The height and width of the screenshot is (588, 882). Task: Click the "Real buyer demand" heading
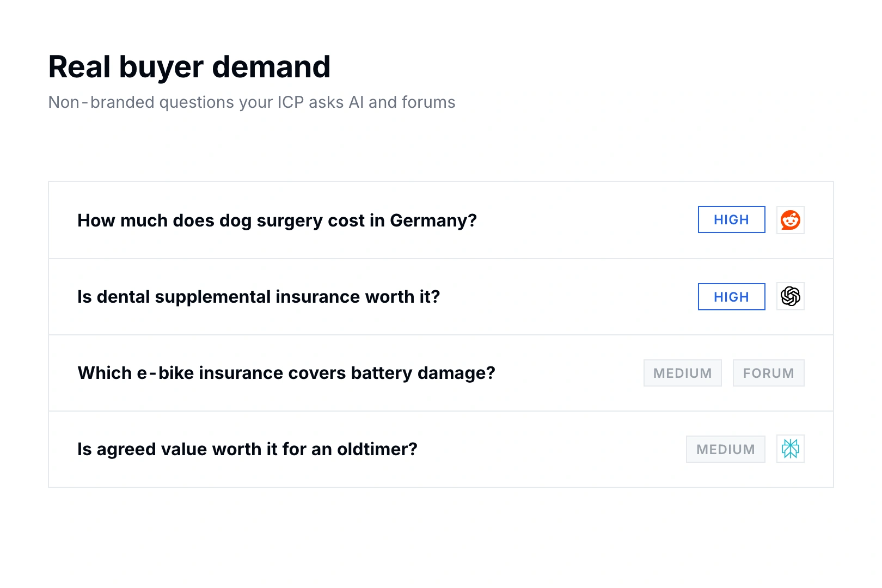click(x=189, y=67)
